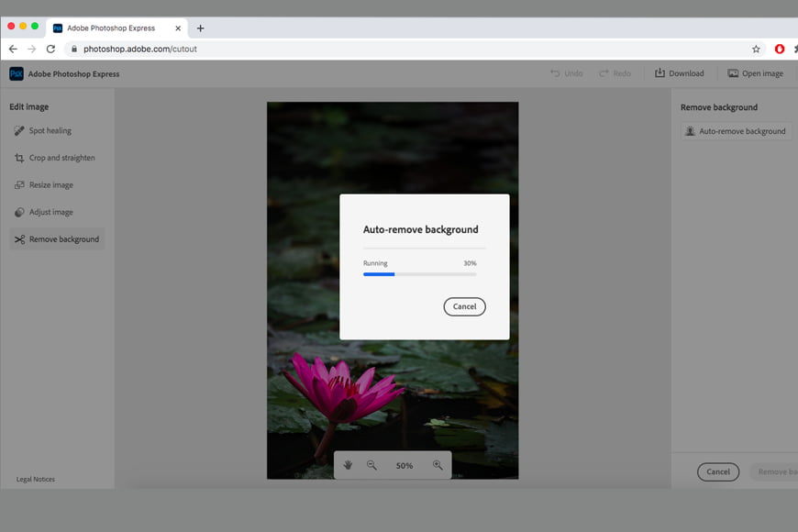This screenshot has width=798, height=532.
Task: Click the person icon of Auto-remove background
Action: 690,131
